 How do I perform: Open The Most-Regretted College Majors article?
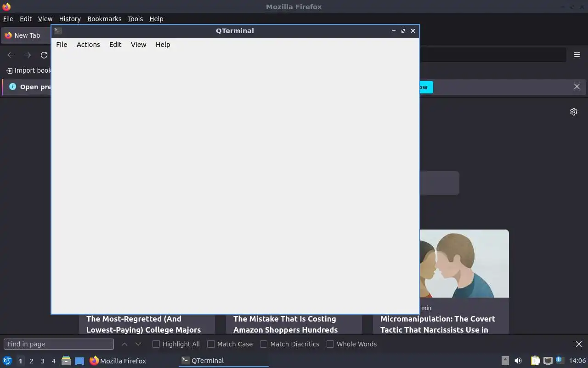pos(143,324)
